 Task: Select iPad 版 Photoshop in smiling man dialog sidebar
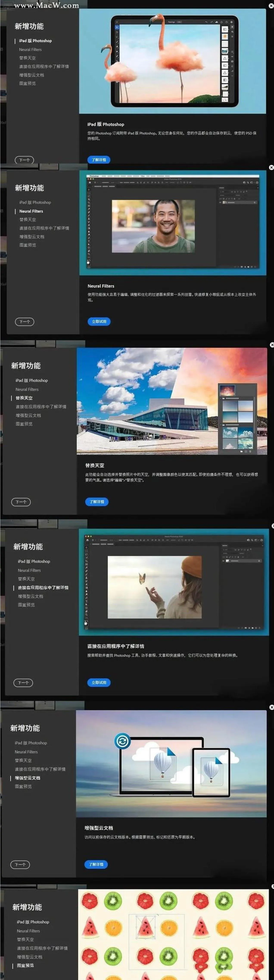35,202
